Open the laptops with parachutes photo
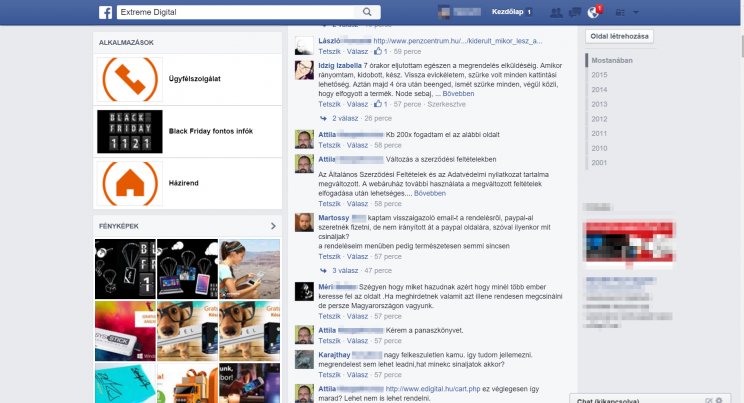Image resolution: width=744 pixels, height=403 pixels. pos(187,269)
